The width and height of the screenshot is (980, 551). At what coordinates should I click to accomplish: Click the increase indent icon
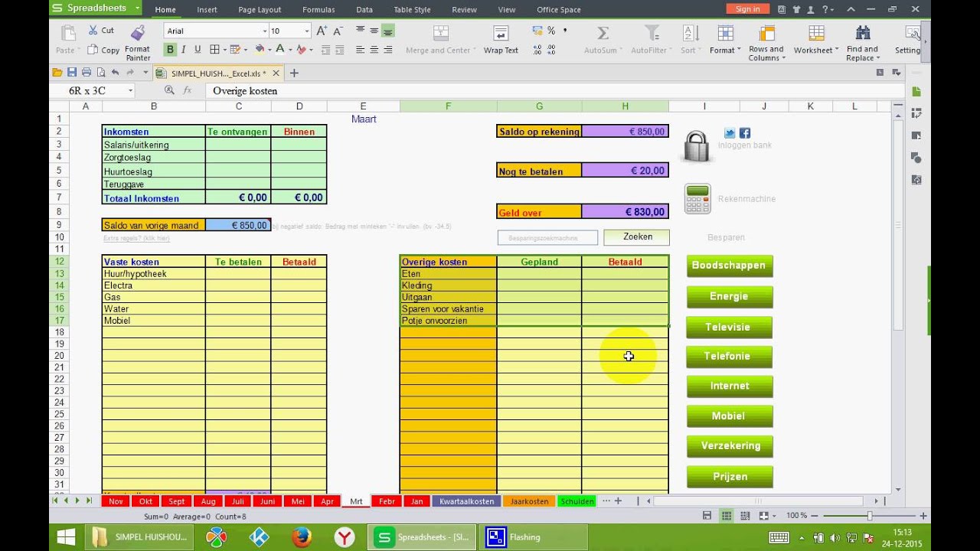click(x=340, y=50)
